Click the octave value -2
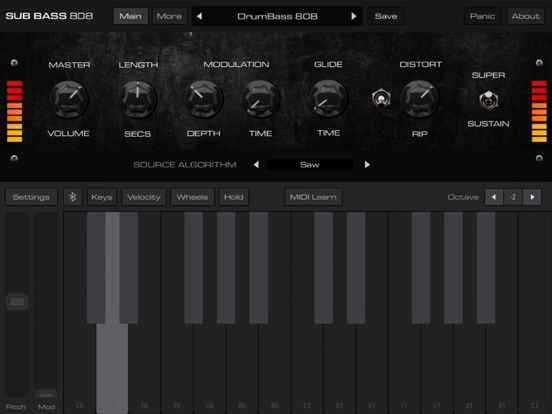 (x=513, y=197)
